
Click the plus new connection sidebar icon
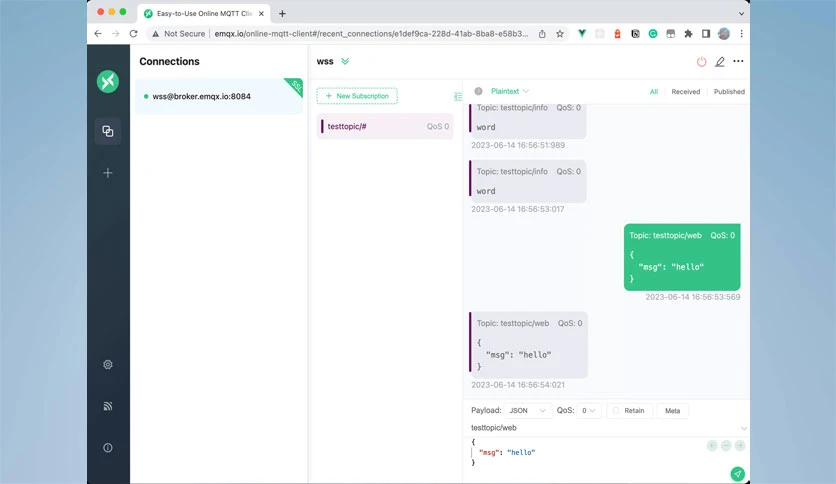pos(108,173)
